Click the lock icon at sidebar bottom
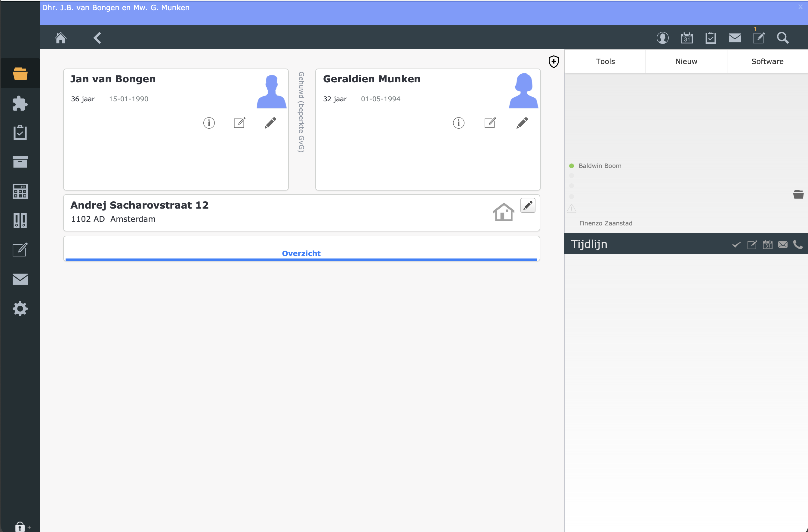The width and height of the screenshot is (808, 532). (20, 527)
